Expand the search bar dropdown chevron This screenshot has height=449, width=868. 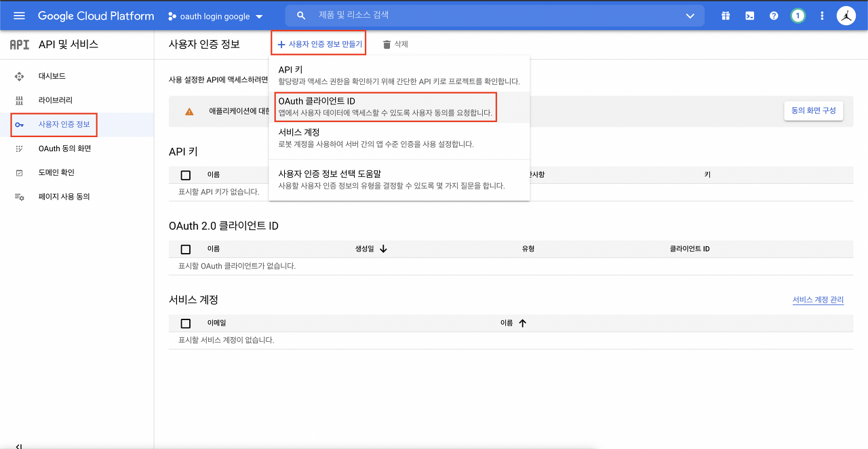tap(690, 16)
